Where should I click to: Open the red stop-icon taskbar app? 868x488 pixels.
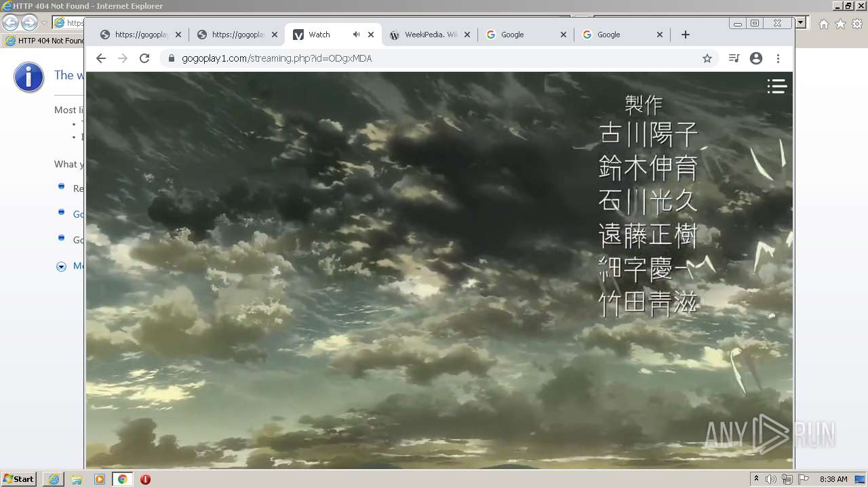click(x=145, y=479)
